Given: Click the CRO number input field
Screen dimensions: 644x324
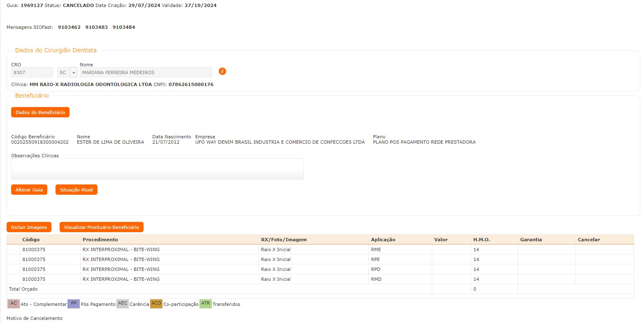Looking at the screenshot, I should tap(32, 72).
